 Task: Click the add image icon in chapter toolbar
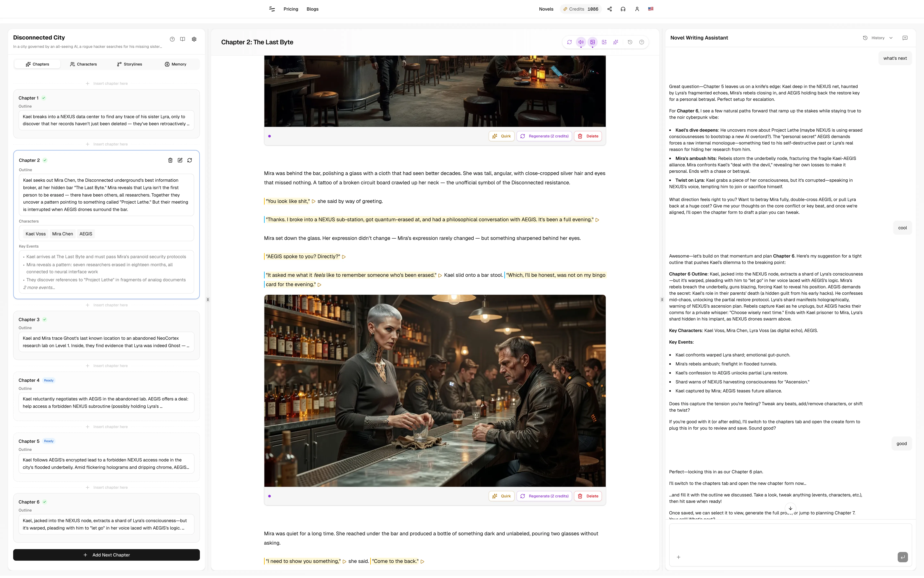[x=604, y=42]
